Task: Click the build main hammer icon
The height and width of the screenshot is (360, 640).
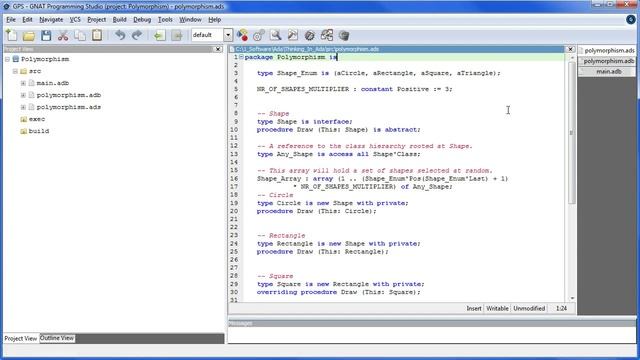Action: point(293,36)
